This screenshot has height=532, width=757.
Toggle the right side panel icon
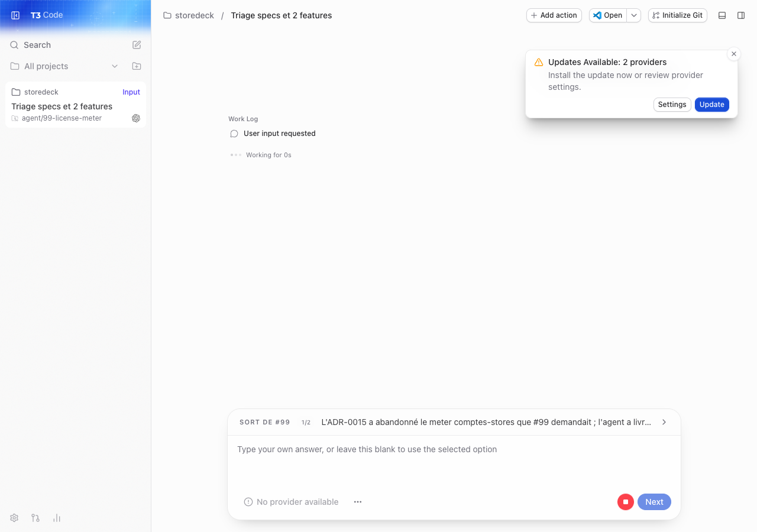coord(741,15)
